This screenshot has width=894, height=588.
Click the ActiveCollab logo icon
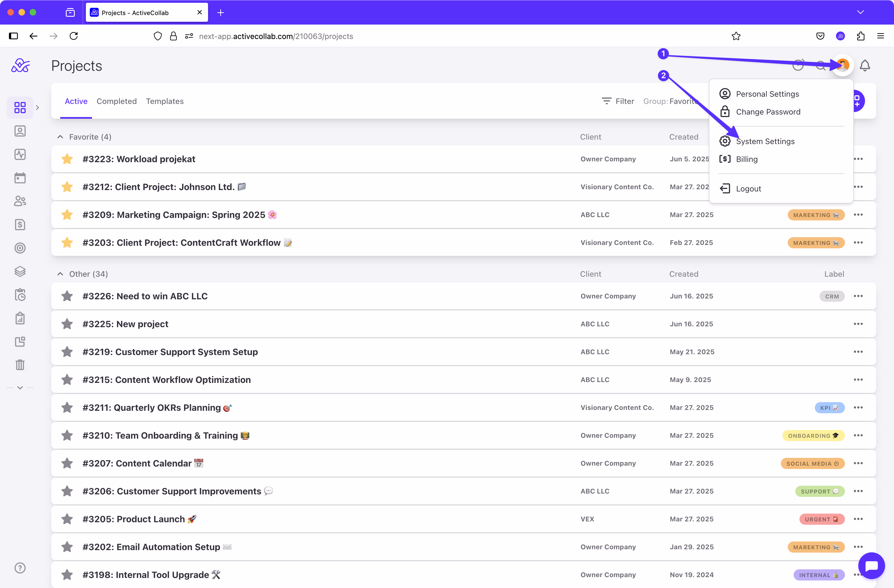(21, 65)
